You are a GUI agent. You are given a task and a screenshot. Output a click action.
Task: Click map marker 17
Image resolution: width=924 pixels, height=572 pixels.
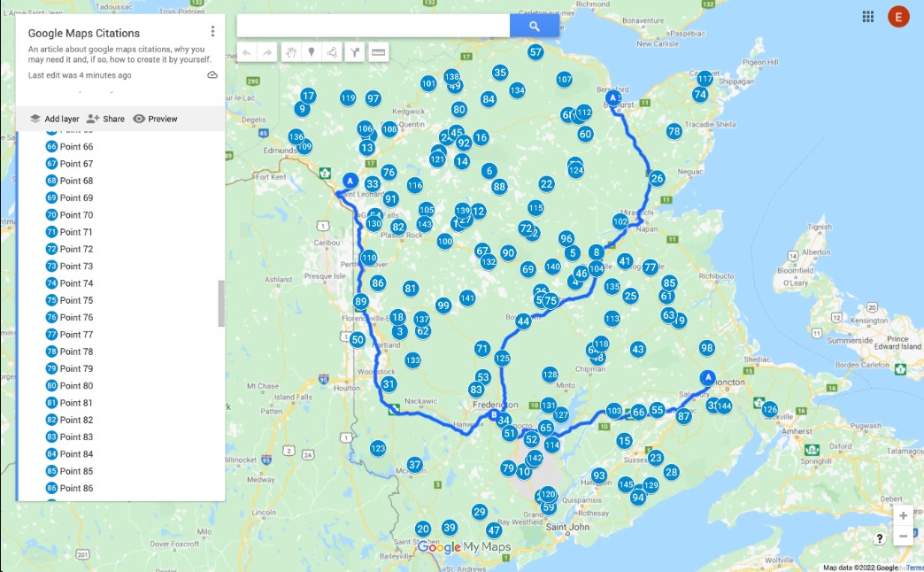[x=308, y=96]
